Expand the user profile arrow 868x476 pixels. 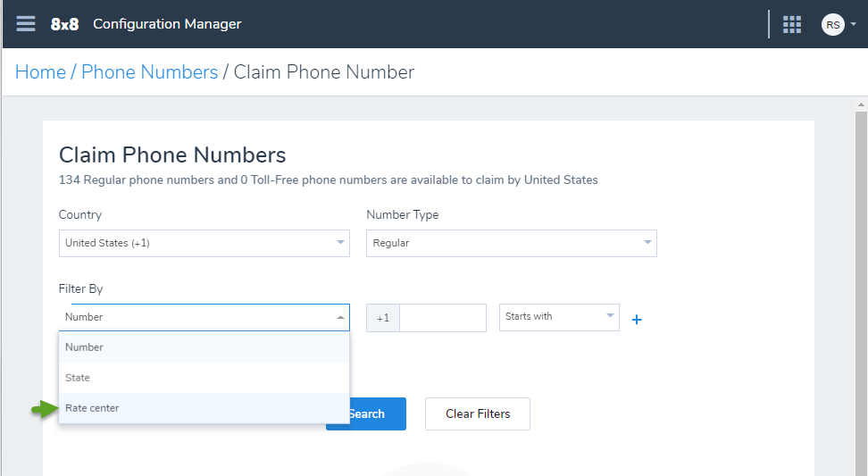point(853,24)
